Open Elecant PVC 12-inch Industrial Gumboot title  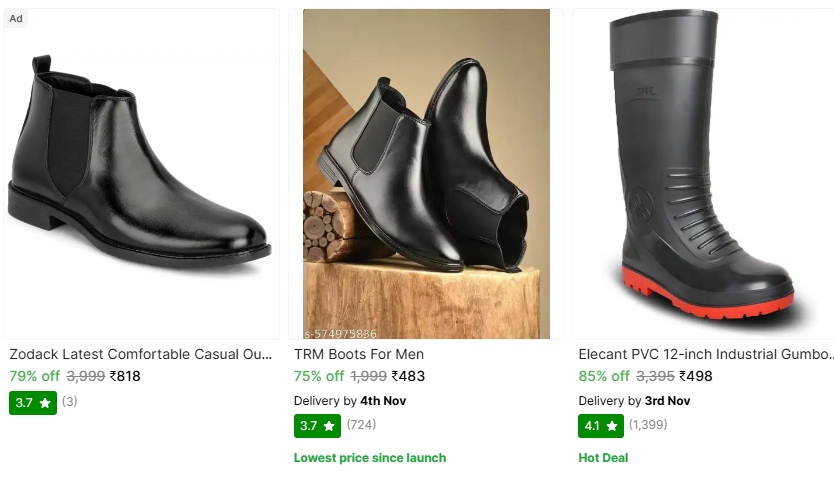(705, 354)
